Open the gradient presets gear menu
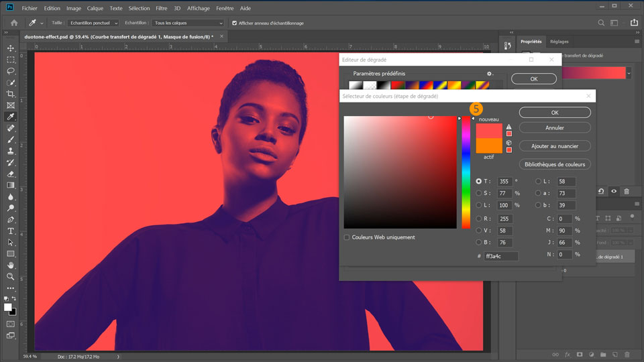Viewport: 644px width, 362px height. 490,74
